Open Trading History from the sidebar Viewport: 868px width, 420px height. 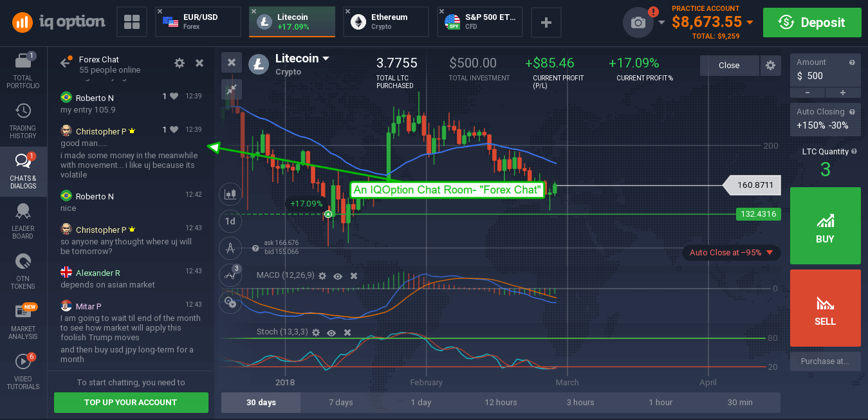click(x=23, y=121)
